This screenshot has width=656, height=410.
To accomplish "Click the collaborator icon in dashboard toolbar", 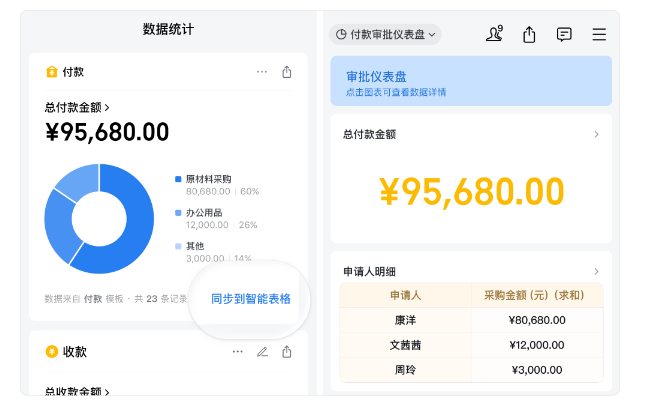I will click(493, 34).
